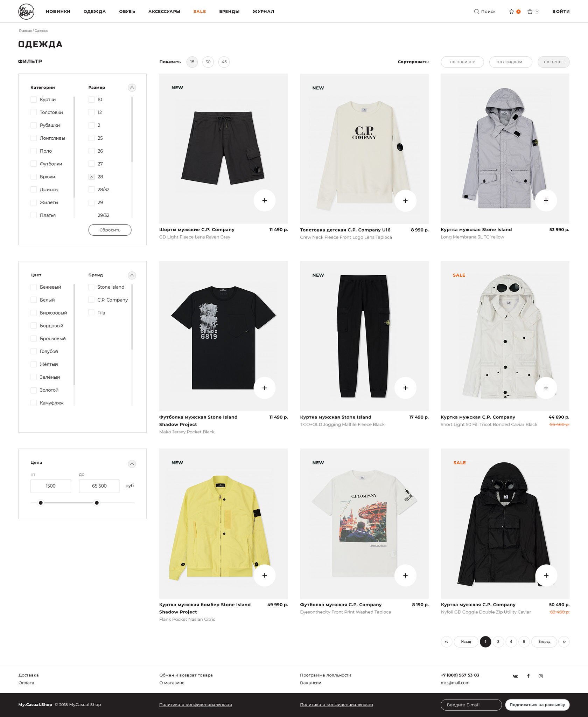Collapse the Цвет/Бренд filter panel

[x=132, y=275]
